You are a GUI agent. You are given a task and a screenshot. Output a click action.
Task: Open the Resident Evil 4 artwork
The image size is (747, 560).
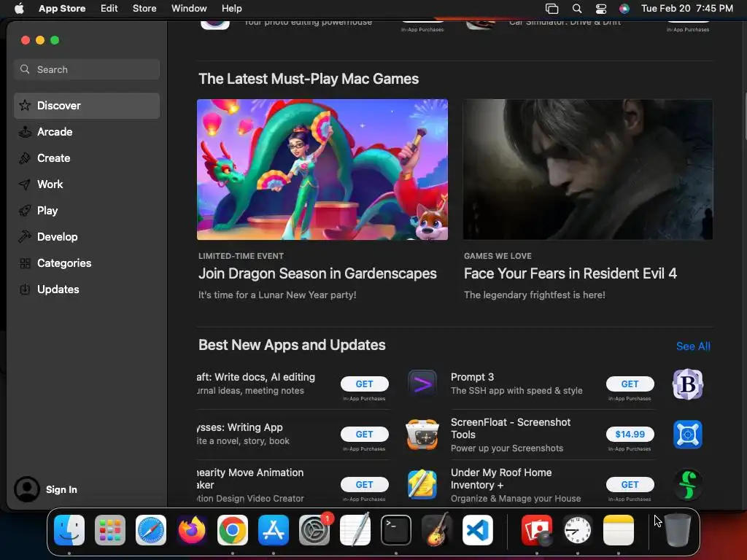(x=588, y=169)
